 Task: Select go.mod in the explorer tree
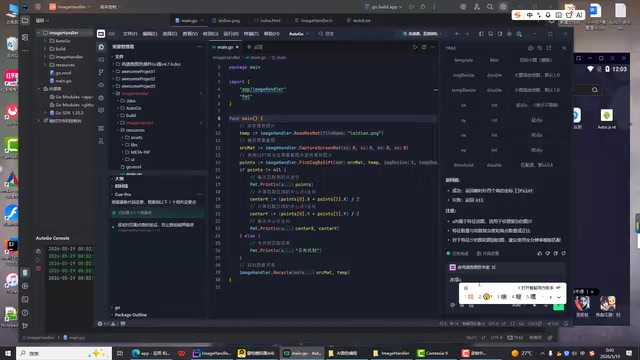133,167
